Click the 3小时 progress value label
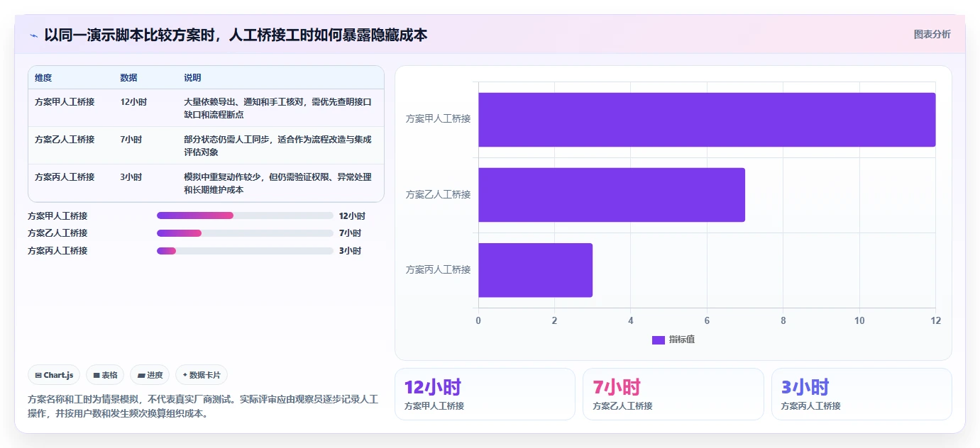 (x=350, y=251)
